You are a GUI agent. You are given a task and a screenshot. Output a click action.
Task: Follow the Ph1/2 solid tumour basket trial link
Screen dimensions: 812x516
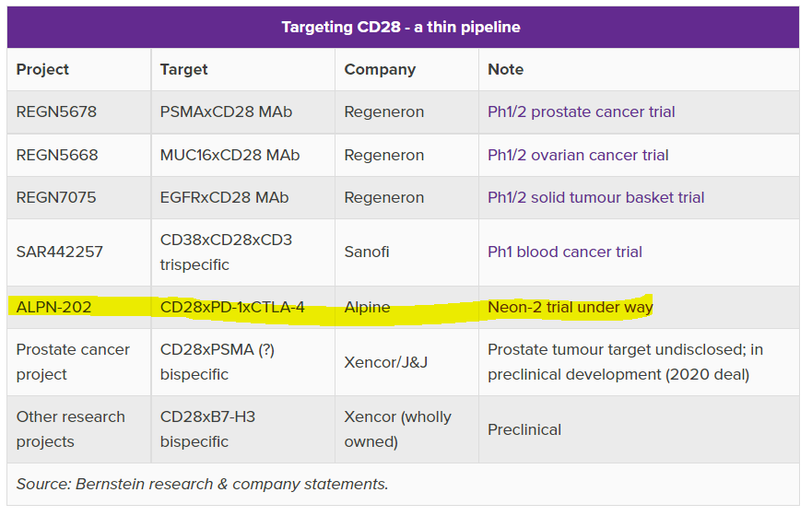pyautogui.click(x=595, y=197)
